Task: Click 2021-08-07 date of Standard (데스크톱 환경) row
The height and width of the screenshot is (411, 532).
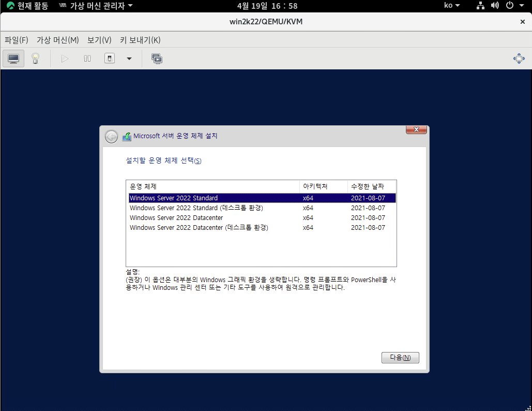Action: (x=368, y=208)
